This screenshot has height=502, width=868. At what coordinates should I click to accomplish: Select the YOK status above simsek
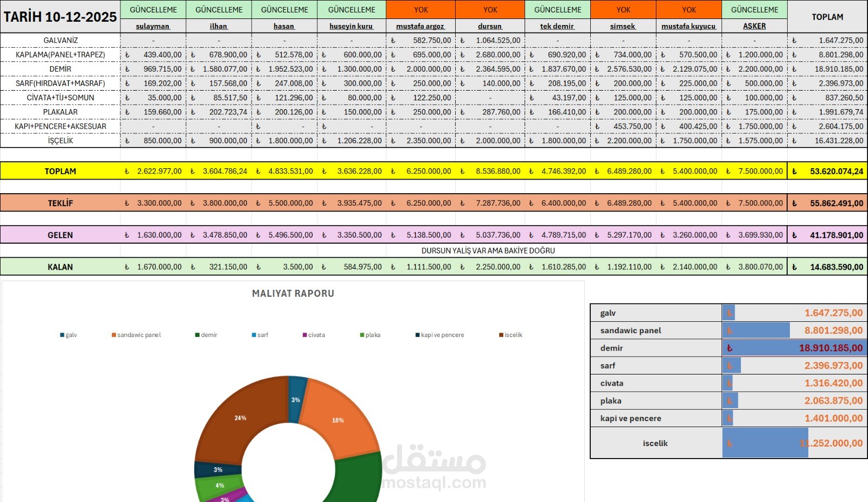[x=623, y=10]
